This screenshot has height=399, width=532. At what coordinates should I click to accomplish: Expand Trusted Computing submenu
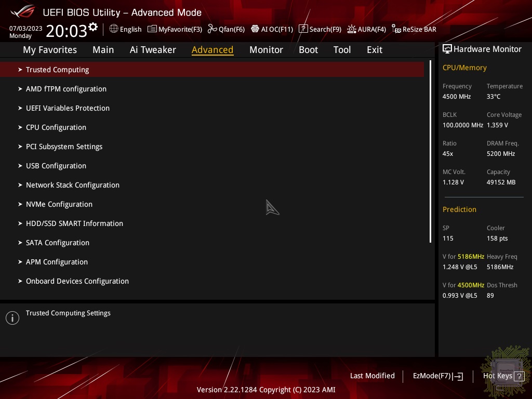click(57, 70)
